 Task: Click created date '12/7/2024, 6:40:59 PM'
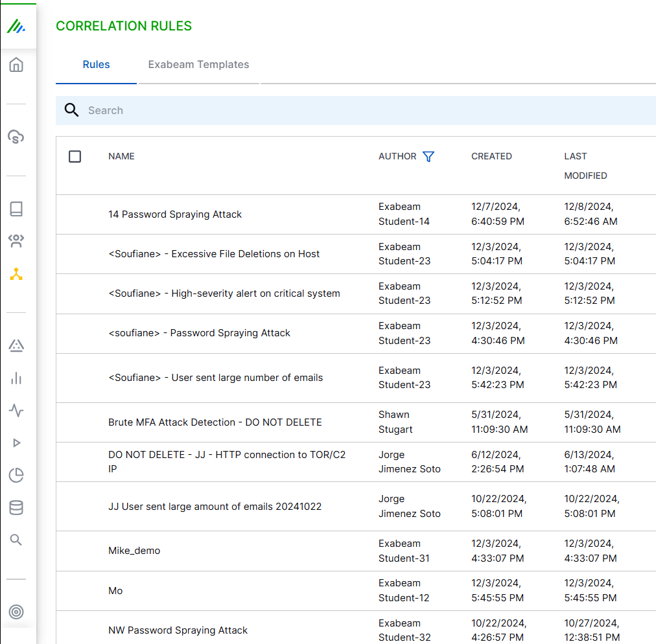coord(498,214)
